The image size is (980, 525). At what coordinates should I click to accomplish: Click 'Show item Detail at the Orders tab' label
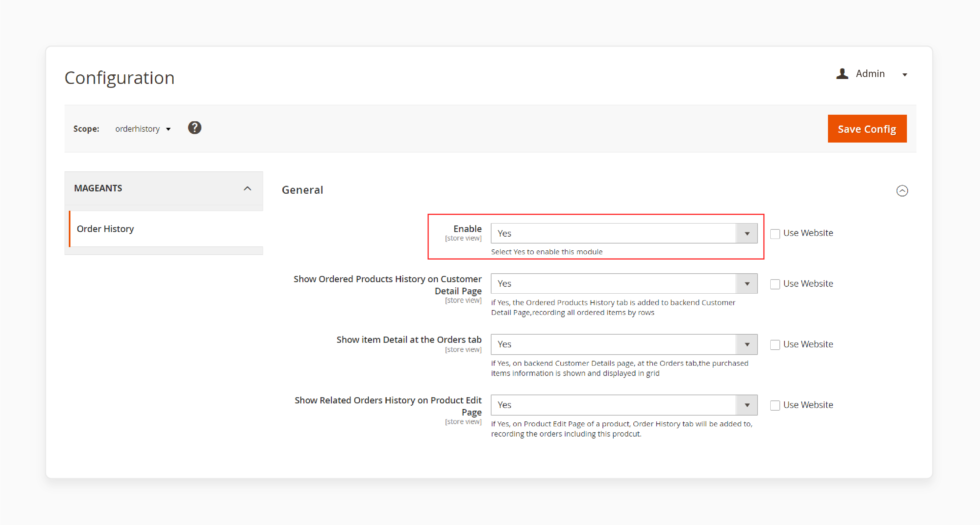point(409,340)
